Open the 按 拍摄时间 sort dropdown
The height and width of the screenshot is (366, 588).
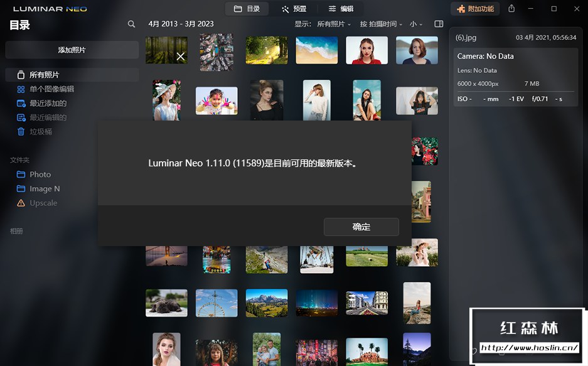[381, 24]
